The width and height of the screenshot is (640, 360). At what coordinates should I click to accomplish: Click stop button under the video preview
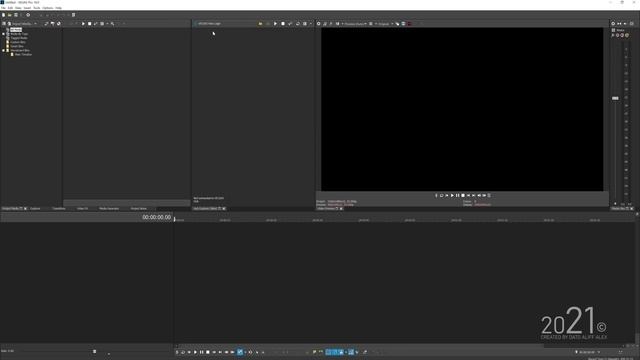pos(463,196)
